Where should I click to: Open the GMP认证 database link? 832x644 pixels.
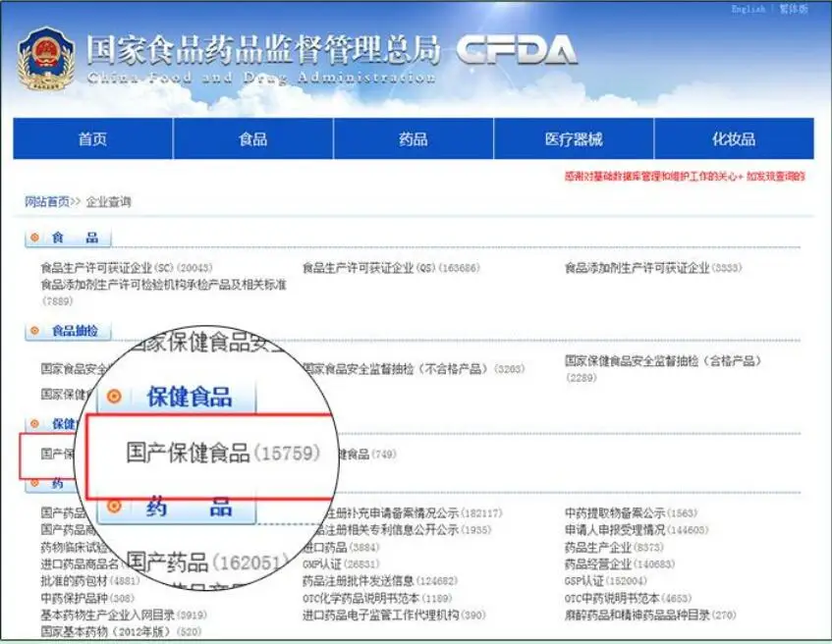point(341,563)
